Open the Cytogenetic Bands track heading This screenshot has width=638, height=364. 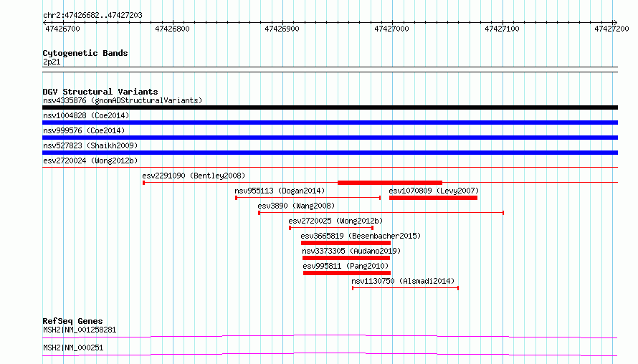[x=85, y=53]
